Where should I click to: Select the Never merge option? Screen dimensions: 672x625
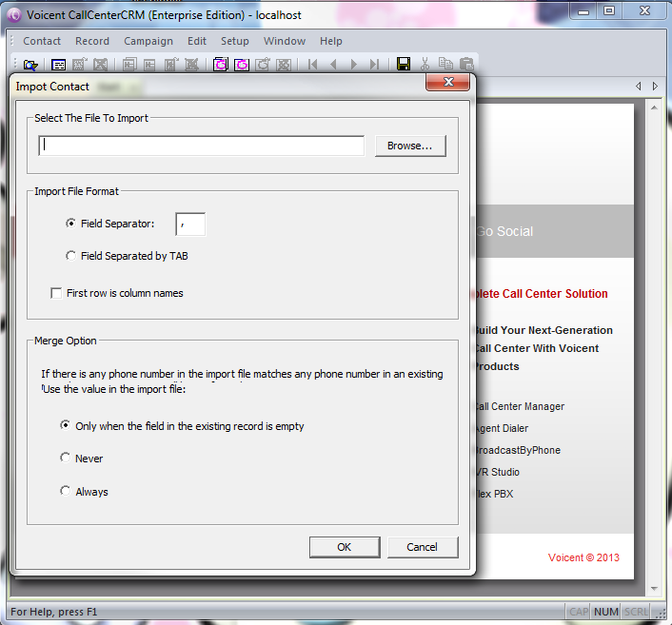click(x=66, y=458)
